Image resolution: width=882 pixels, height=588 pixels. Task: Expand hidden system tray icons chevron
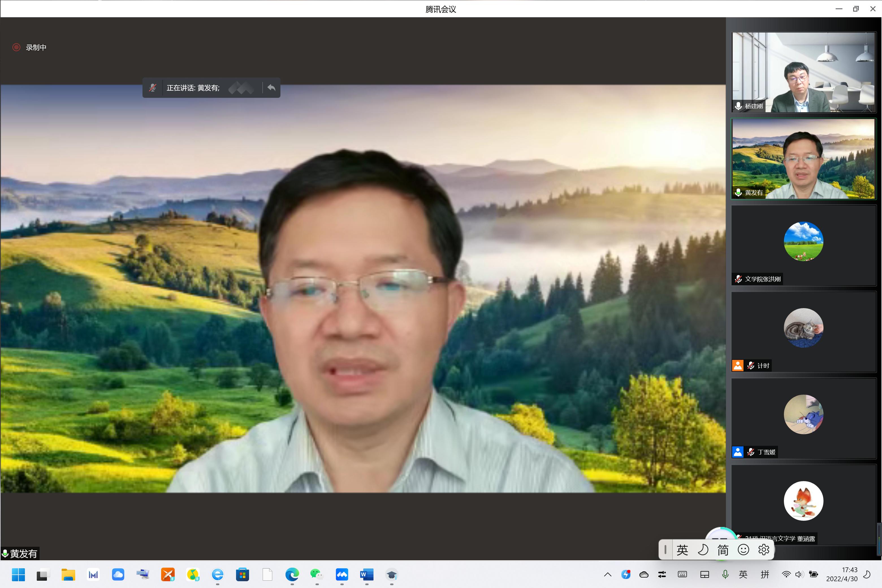pyautogui.click(x=608, y=574)
